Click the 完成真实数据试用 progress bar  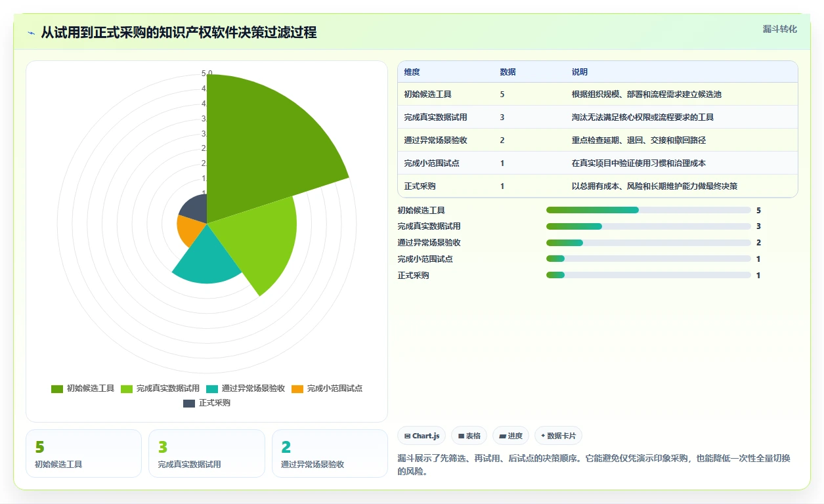[x=649, y=226]
